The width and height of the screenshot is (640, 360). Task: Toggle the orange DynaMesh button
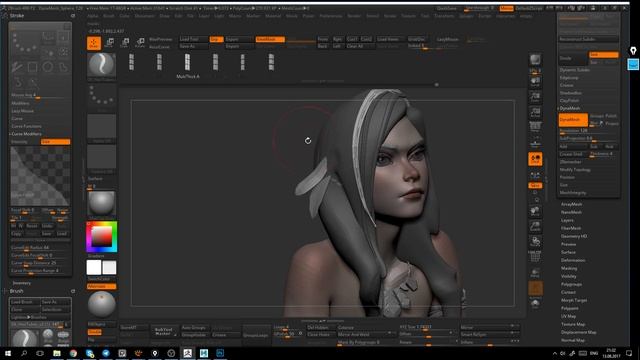pos(573,120)
